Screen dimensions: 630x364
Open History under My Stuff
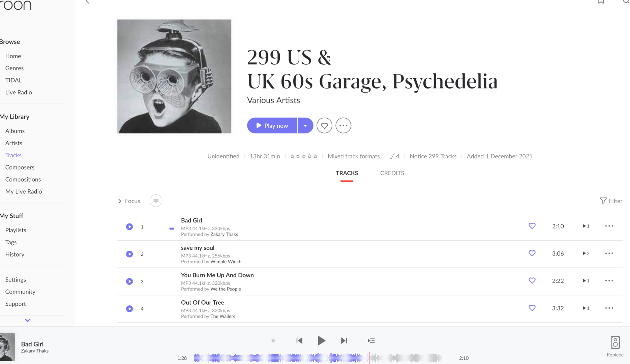[15, 254]
